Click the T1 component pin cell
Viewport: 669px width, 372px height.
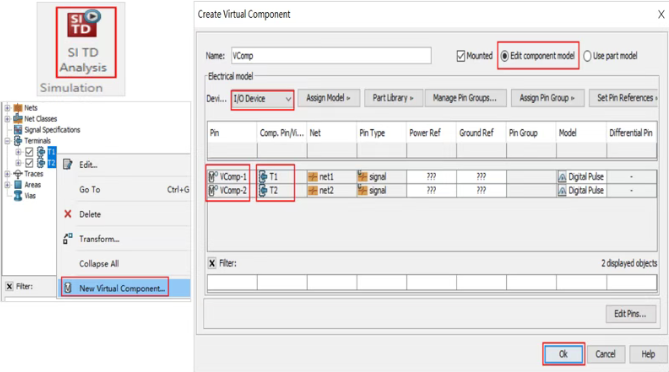point(282,177)
